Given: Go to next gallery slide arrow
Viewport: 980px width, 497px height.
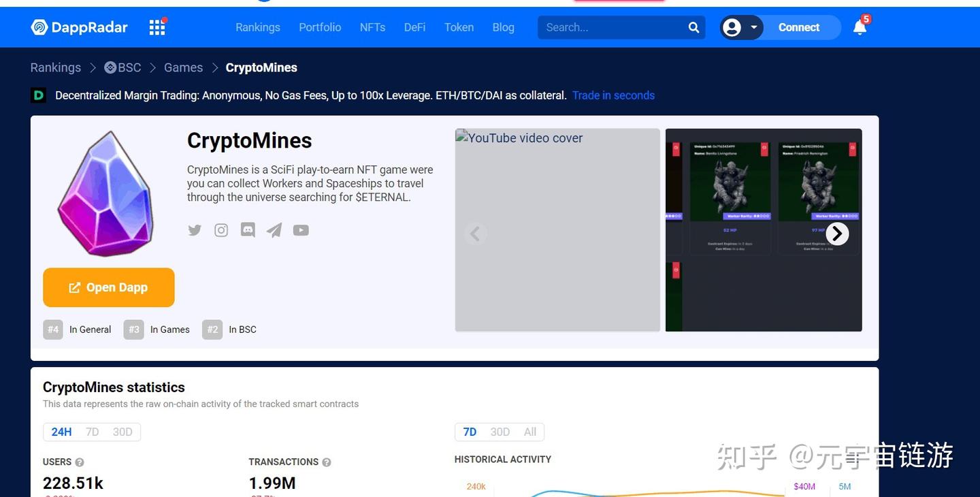Looking at the screenshot, I should click(x=837, y=234).
